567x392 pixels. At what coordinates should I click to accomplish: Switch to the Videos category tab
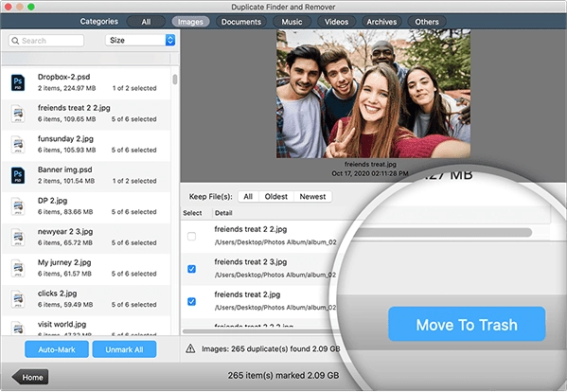336,22
